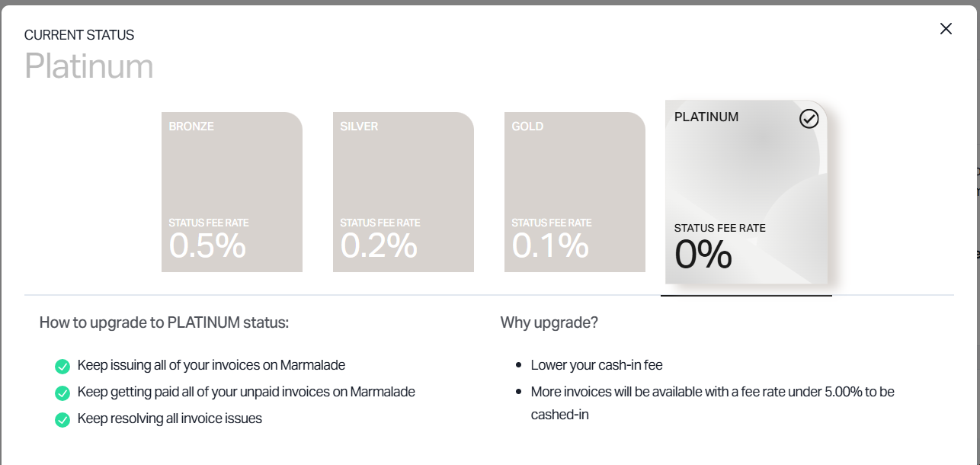Click "Keep issuing all of your invoices" text
Screen dimensions: 980x465
coord(211,365)
